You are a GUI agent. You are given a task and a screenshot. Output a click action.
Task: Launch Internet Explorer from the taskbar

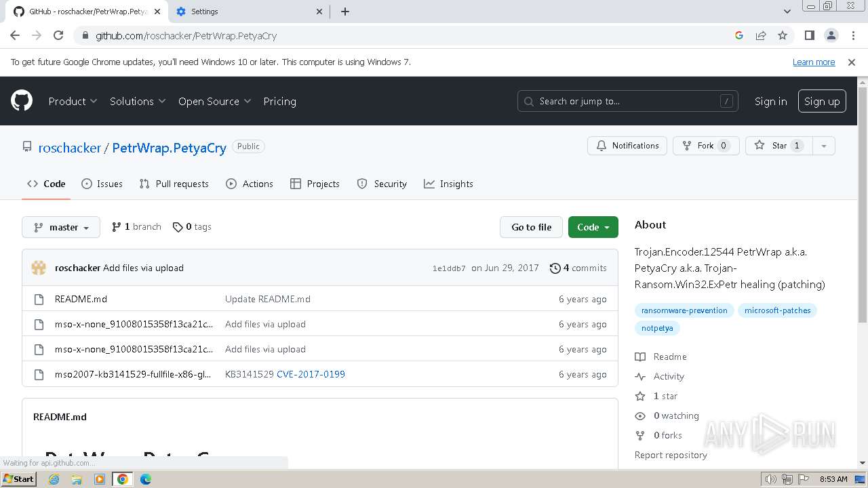pos(54,479)
